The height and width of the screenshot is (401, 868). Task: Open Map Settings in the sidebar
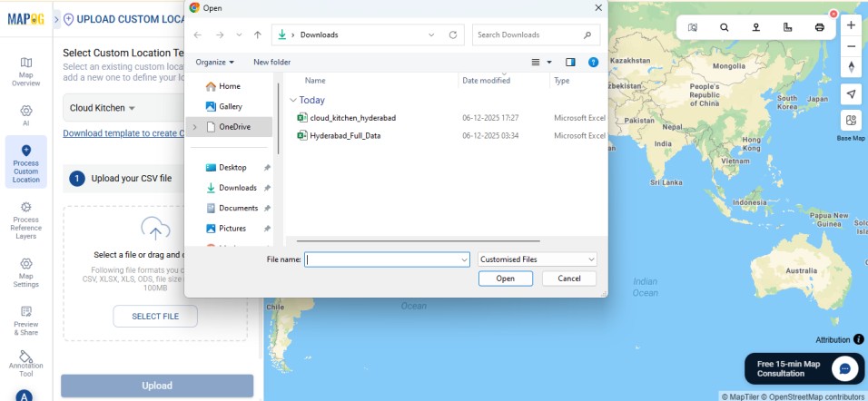click(x=26, y=273)
